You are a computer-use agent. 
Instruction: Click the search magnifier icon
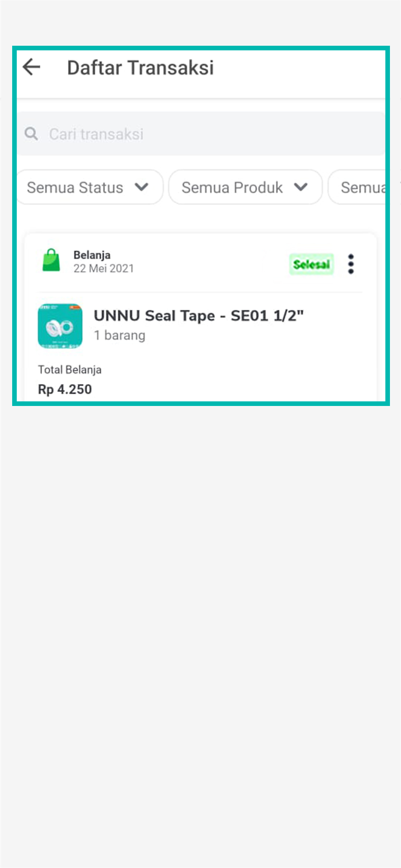(x=31, y=133)
